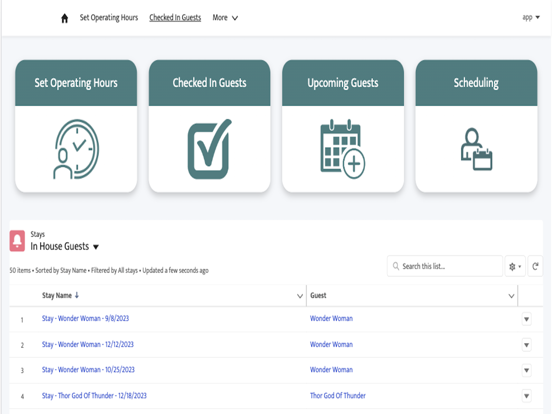552x414 pixels.
Task: Open the calendar-plus icon for Upcoming Guests
Action: (343, 149)
